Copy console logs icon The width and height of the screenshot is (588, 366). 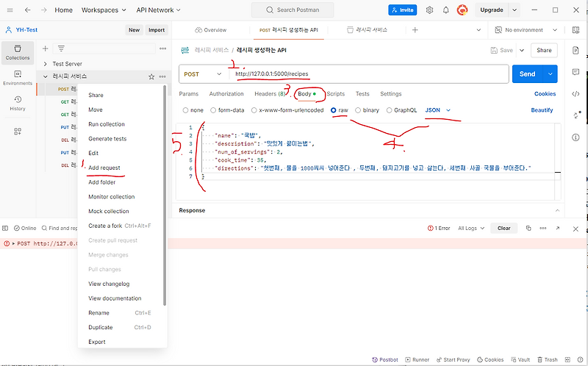(x=528, y=228)
